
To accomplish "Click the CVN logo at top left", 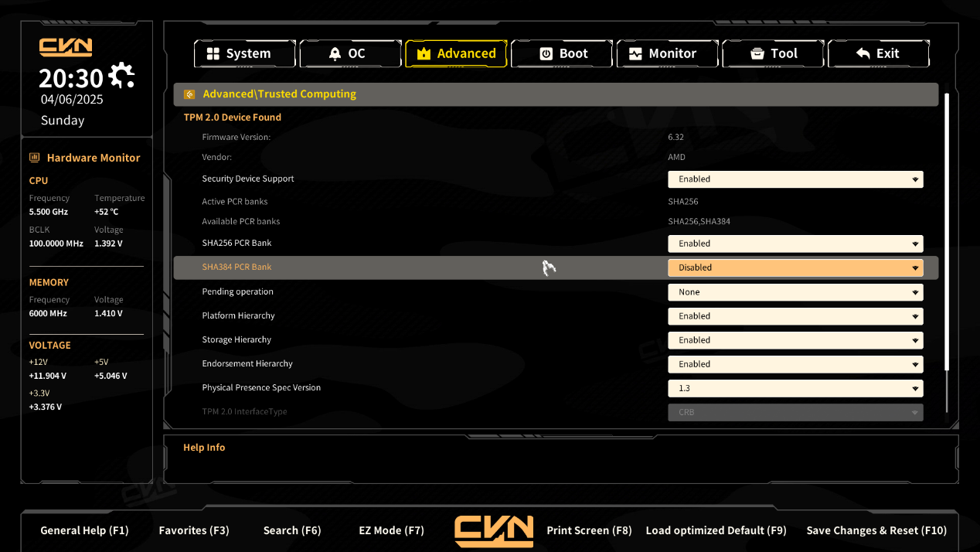I will coord(66,47).
